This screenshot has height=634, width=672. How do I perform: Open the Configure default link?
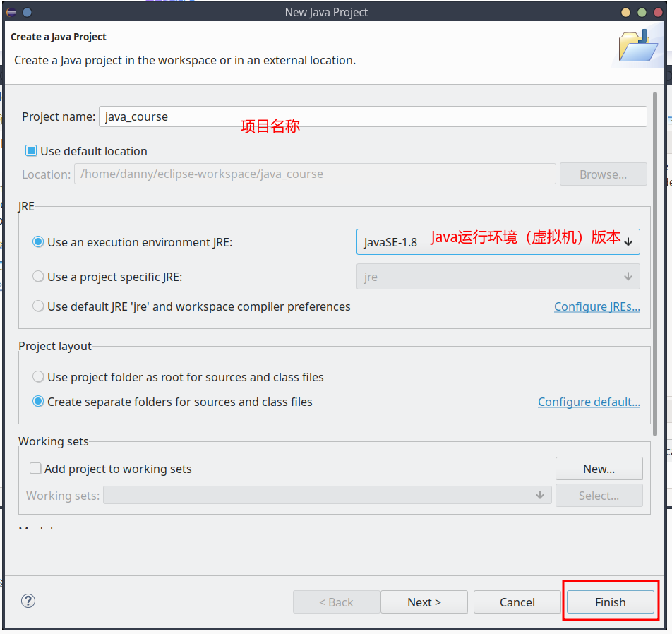point(589,402)
